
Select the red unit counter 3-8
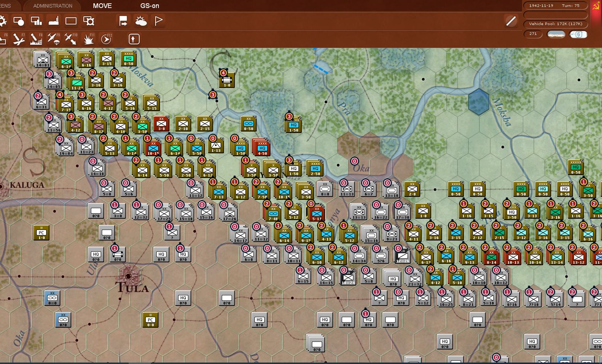(x=161, y=124)
